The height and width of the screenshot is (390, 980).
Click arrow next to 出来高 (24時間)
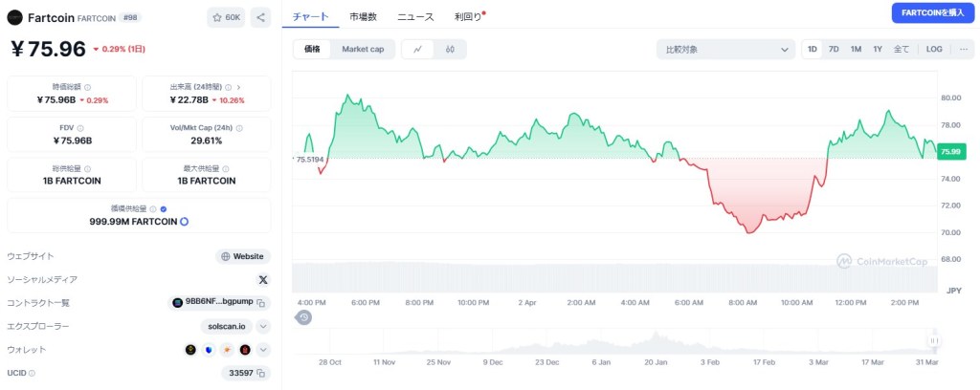pyautogui.click(x=238, y=88)
